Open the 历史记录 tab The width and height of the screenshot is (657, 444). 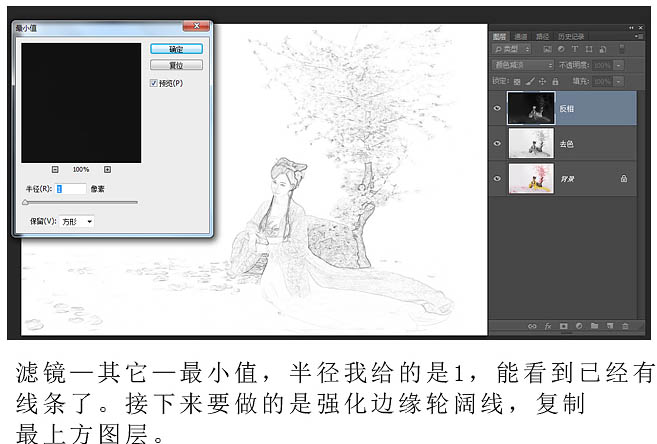[571, 35]
